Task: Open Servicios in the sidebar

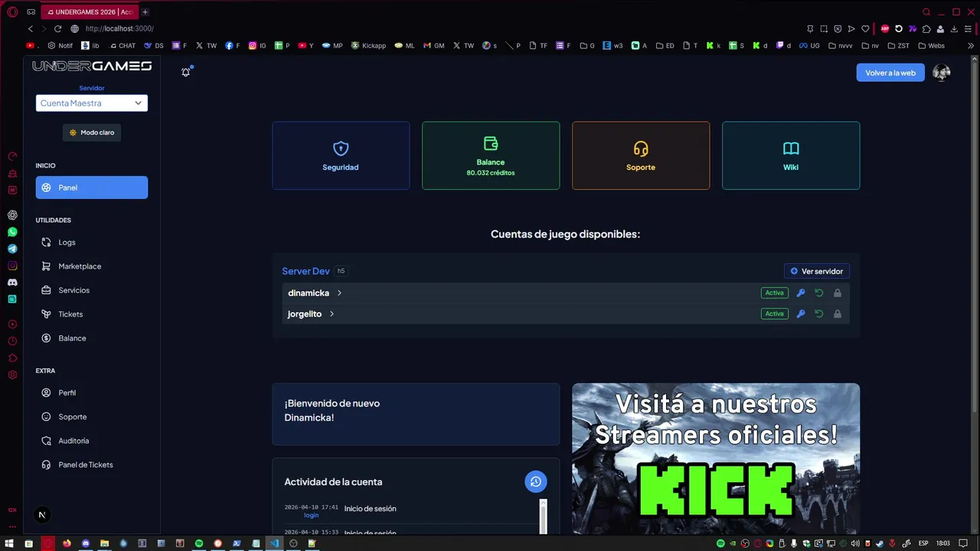Action: coord(92,290)
